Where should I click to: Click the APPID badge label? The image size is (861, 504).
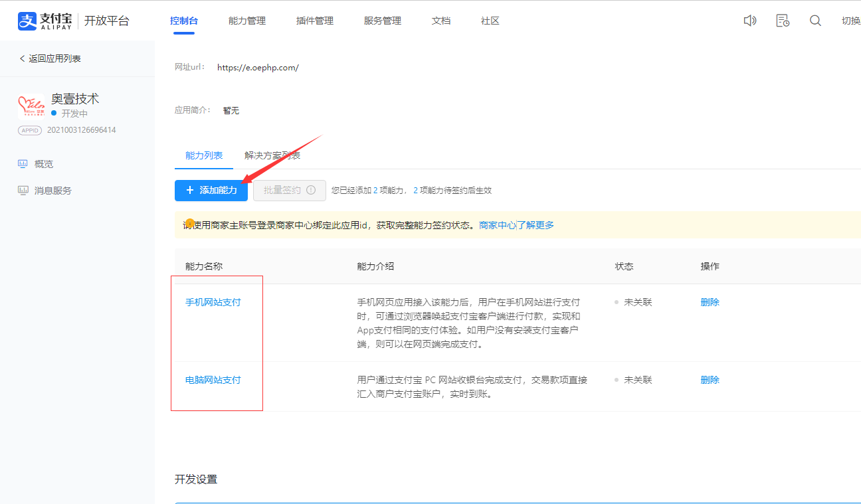coord(31,130)
